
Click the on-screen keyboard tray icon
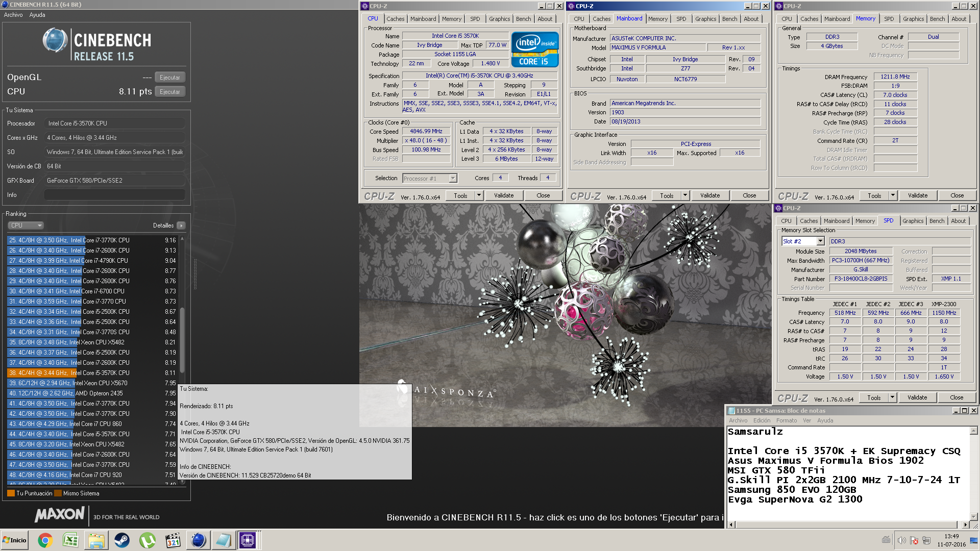coord(886,540)
